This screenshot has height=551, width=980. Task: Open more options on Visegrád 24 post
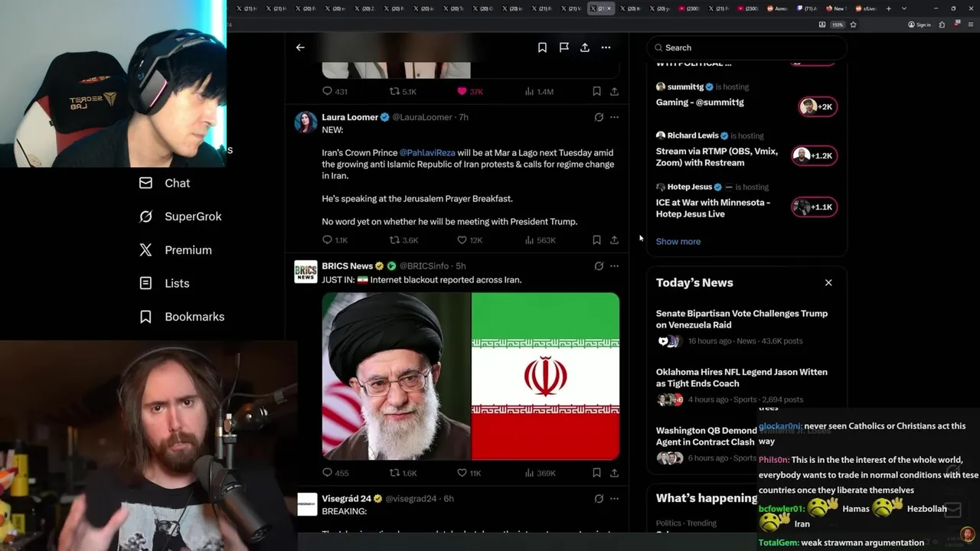[x=614, y=499]
